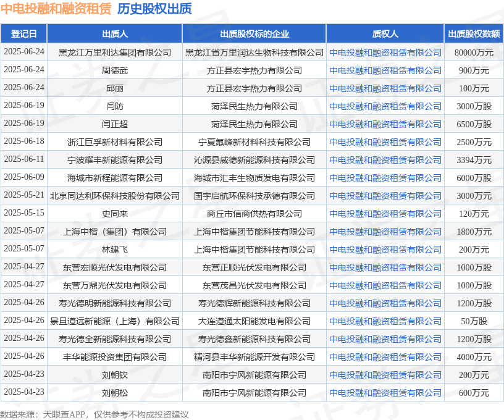Click the amount 3394万元

474,160
